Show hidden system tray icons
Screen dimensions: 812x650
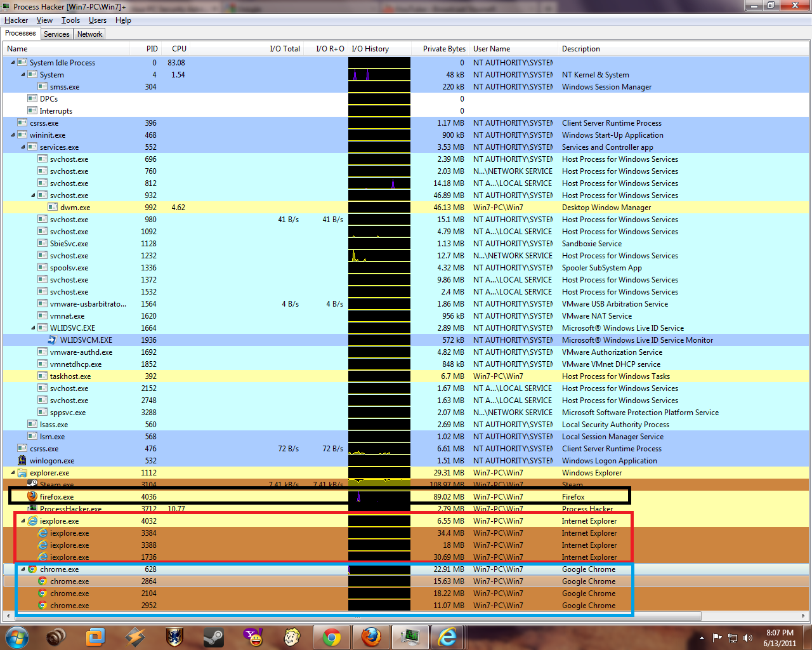click(702, 638)
